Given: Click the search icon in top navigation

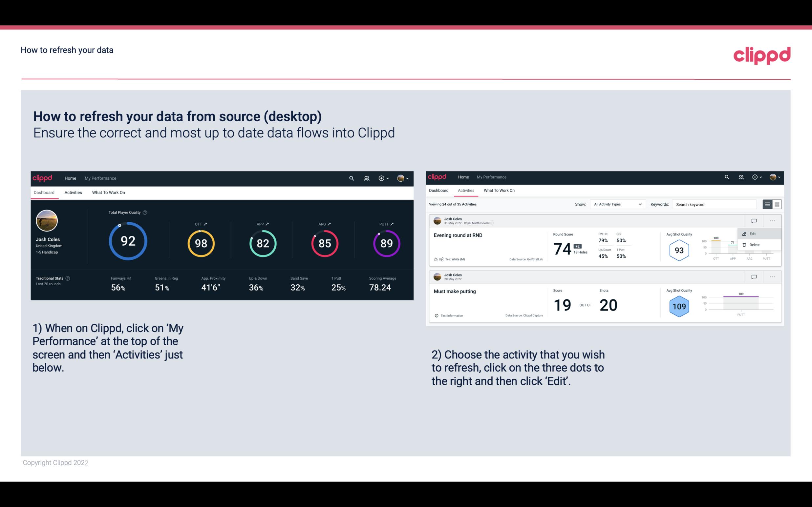Looking at the screenshot, I should click(x=351, y=178).
